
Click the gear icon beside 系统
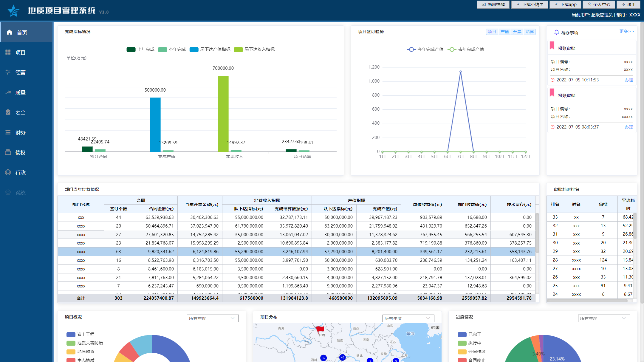tap(8, 192)
